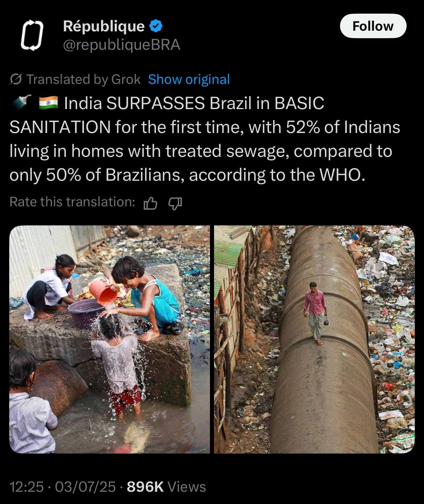Open the République profile avatar
The height and width of the screenshot is (504, 424).
tap(32, 35)
